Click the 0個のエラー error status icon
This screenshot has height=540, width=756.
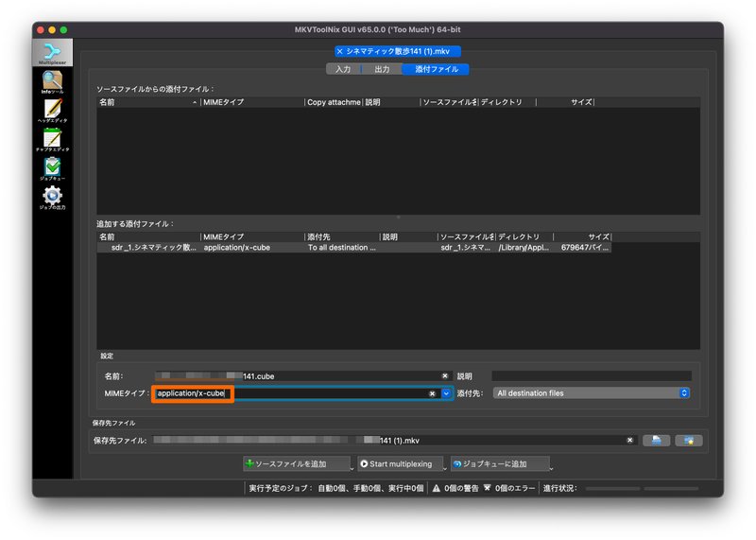point(487,488)
